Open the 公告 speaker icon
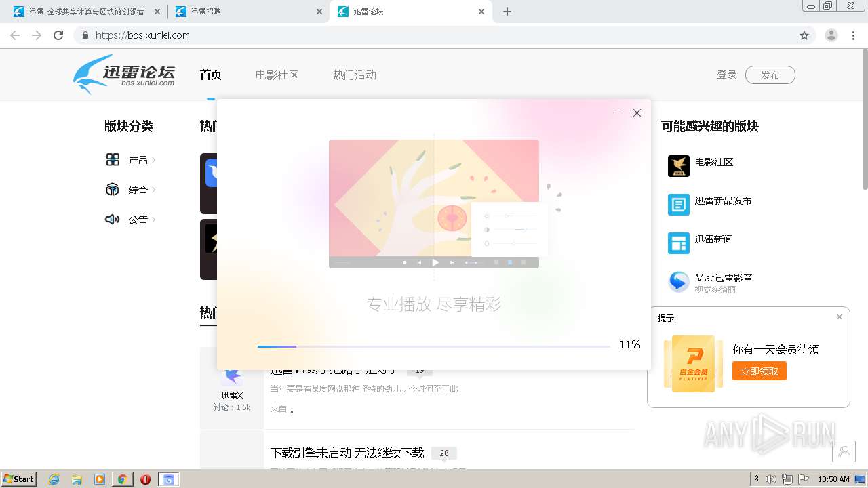The image size is (868, 488). point(113,220)
